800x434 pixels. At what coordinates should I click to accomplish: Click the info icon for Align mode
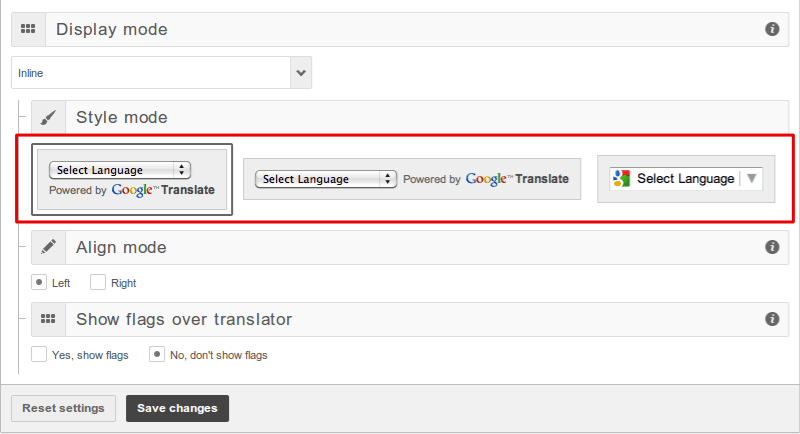[772, 247]
